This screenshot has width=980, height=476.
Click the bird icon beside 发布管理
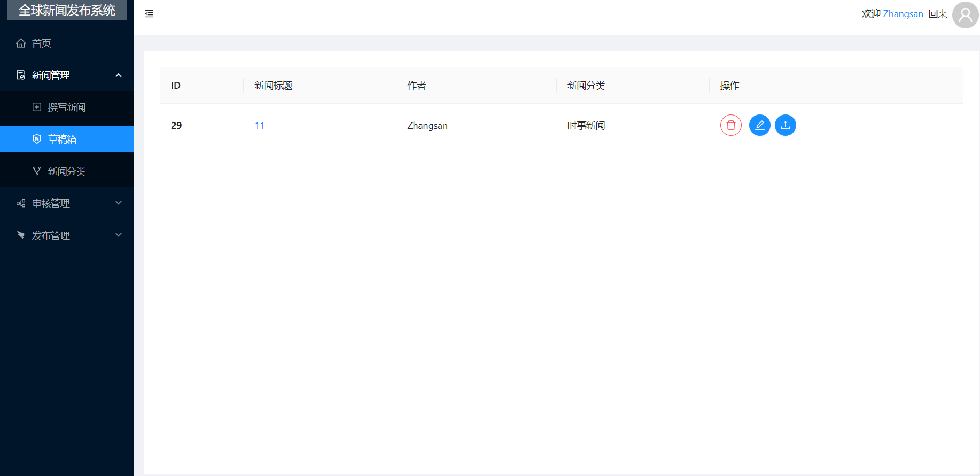[21, 235]
